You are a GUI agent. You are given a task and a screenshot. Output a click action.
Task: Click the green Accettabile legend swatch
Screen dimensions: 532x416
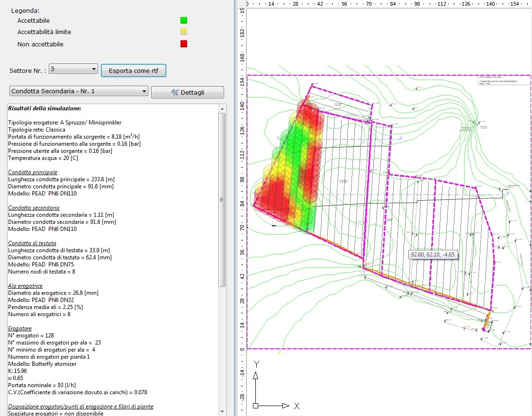point(184,20)
